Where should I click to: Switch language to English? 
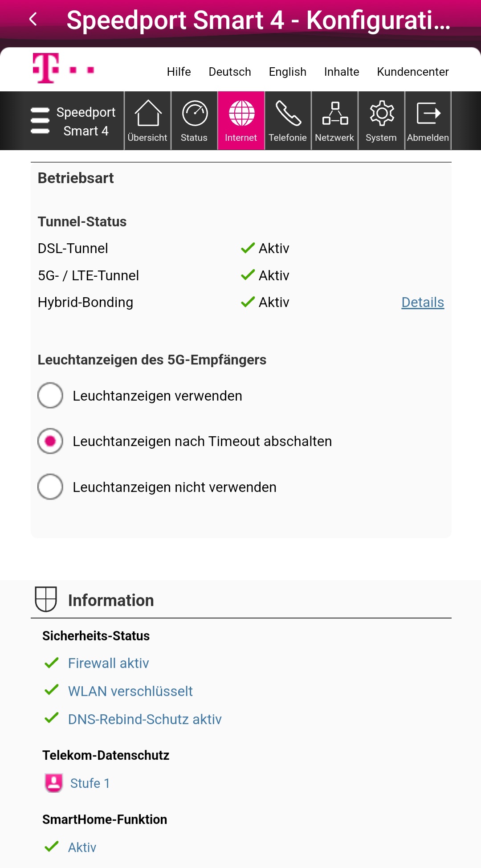(287, 72)
